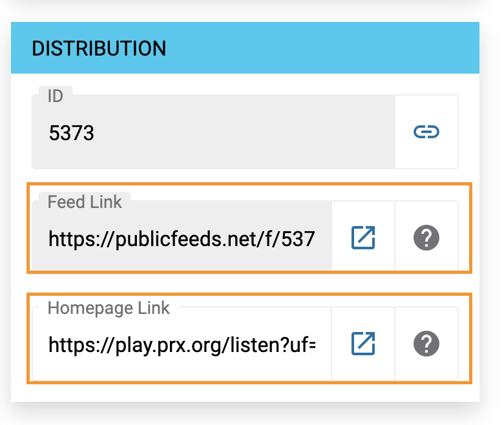Click the chain link icon beside ID 5373
This screenshot has width=504, height=425.
click(x=426, y=132)
